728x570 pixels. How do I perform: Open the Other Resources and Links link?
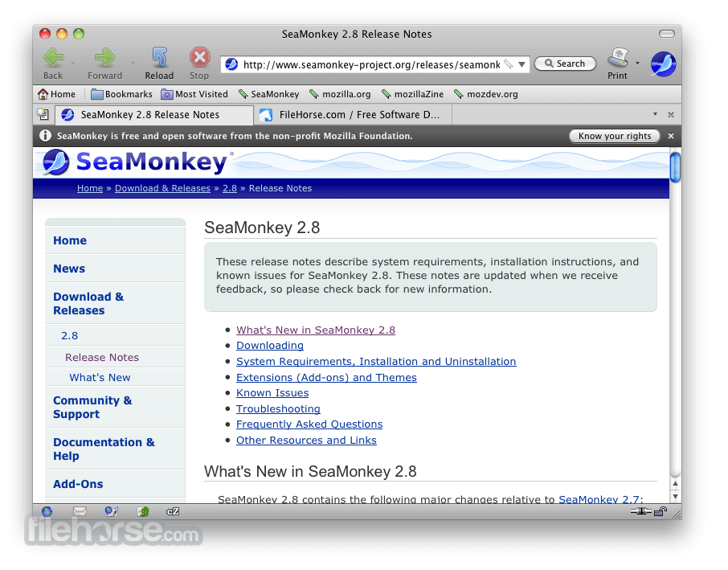306,441
